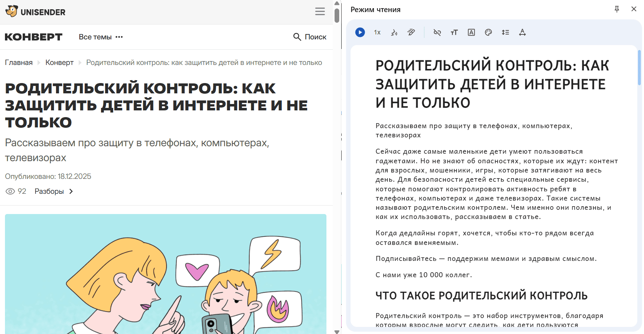The width and height of the screenshot is (644, 334).
Task: Open the Unisender hamburger menu
Action: point(320,12)
